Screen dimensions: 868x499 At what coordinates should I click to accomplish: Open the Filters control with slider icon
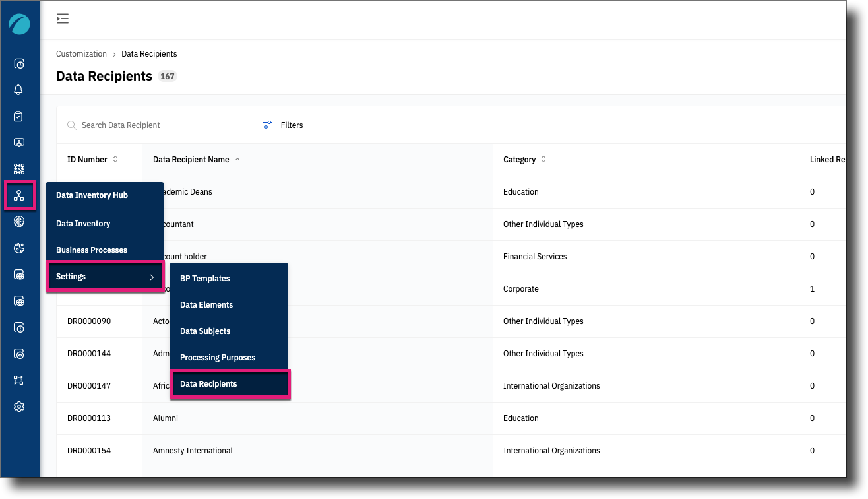pyautogui.click(x=282, y=125)
